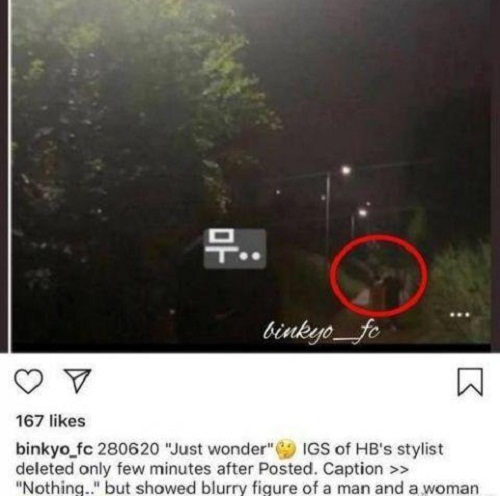Image resolution: width=500 pixels, height=496 pixels.
Task: Click inside the red circle on the photo
Action: (x=379, y=276)
